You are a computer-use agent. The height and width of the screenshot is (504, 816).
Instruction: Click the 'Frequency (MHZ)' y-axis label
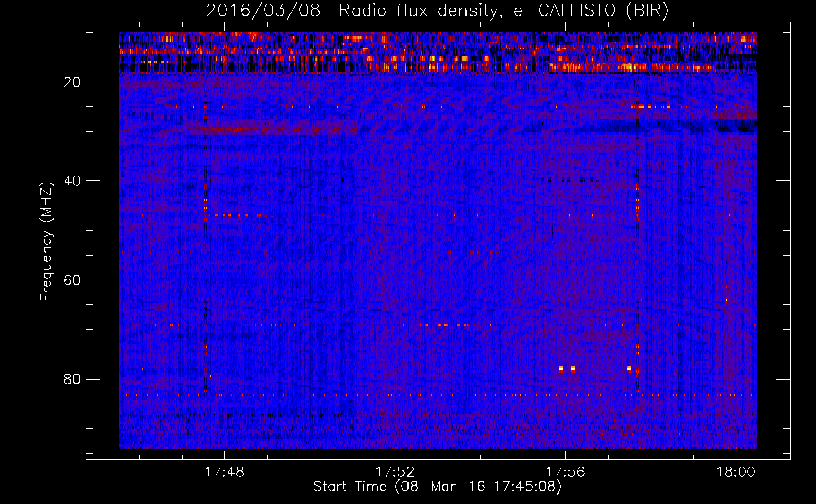(46, 242)
